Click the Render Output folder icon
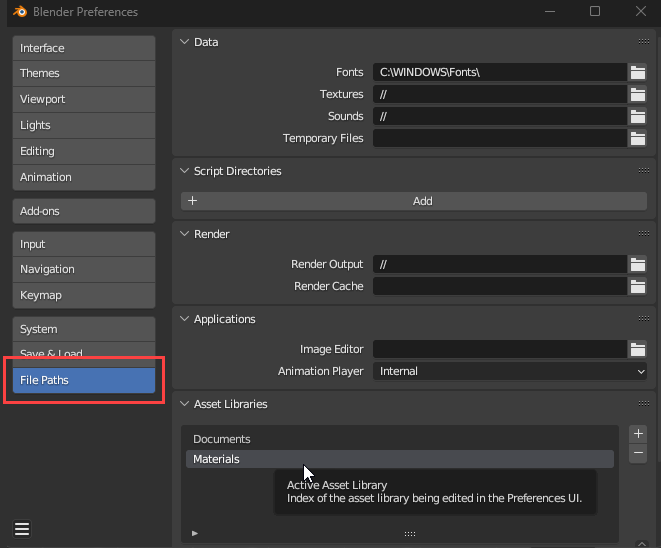Viewport: 661px width, 548px height. [637, 264]
